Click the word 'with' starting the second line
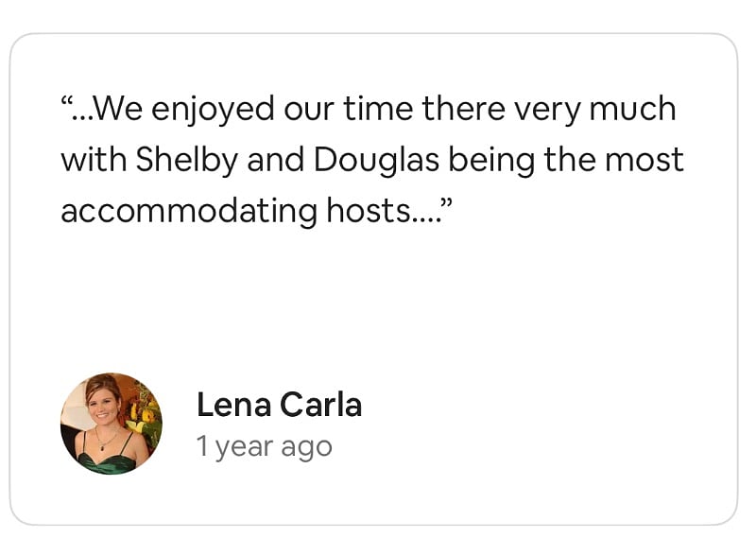756x538 pixels. [94, 160]
